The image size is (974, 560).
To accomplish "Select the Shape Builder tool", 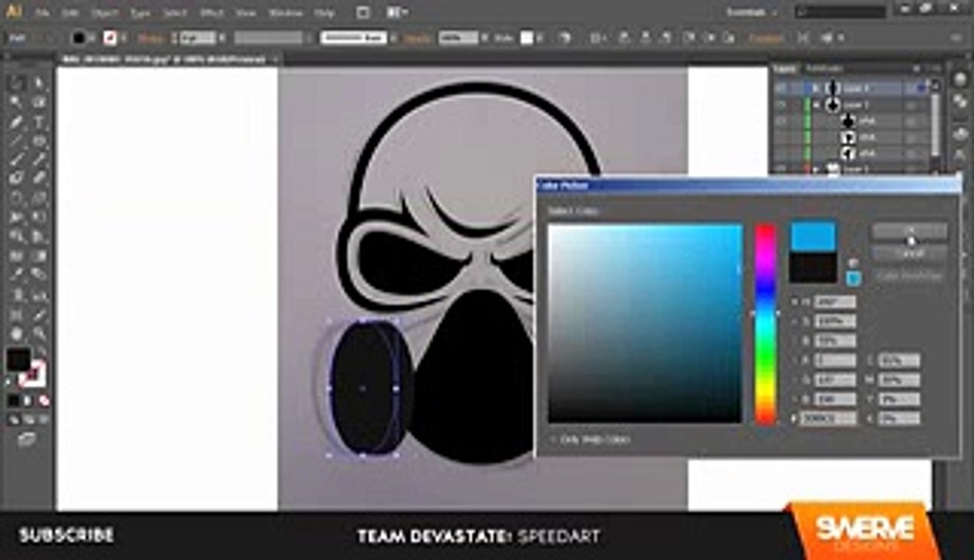I will click(16, 236).
